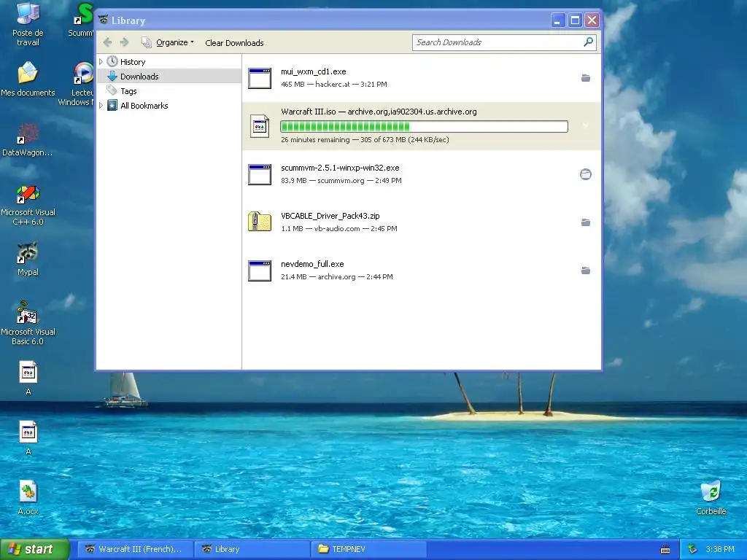
Task: Click the Library window raccoon title icon
Action: coord(104,20)
